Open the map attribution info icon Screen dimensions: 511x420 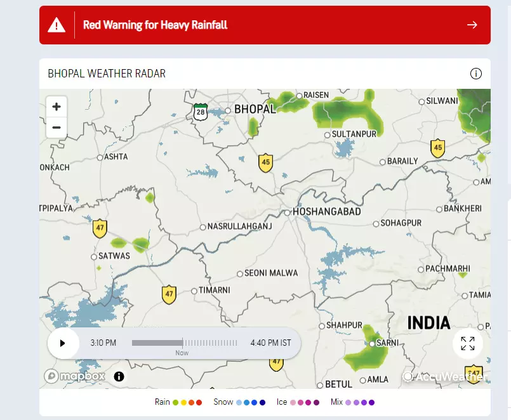[x=119, y=376]
